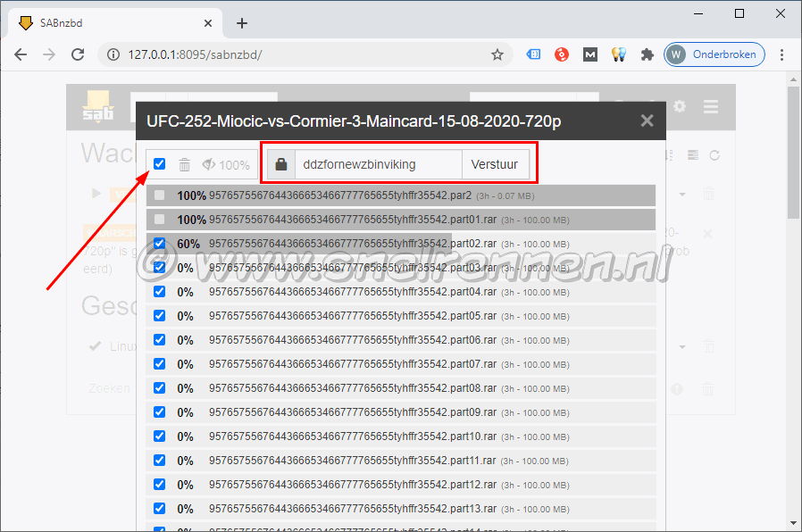Click the Verstuur button

(495, 164)
